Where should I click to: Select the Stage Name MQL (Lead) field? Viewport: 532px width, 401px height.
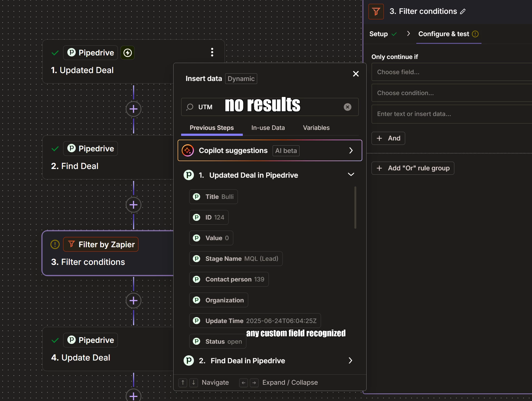236,259
